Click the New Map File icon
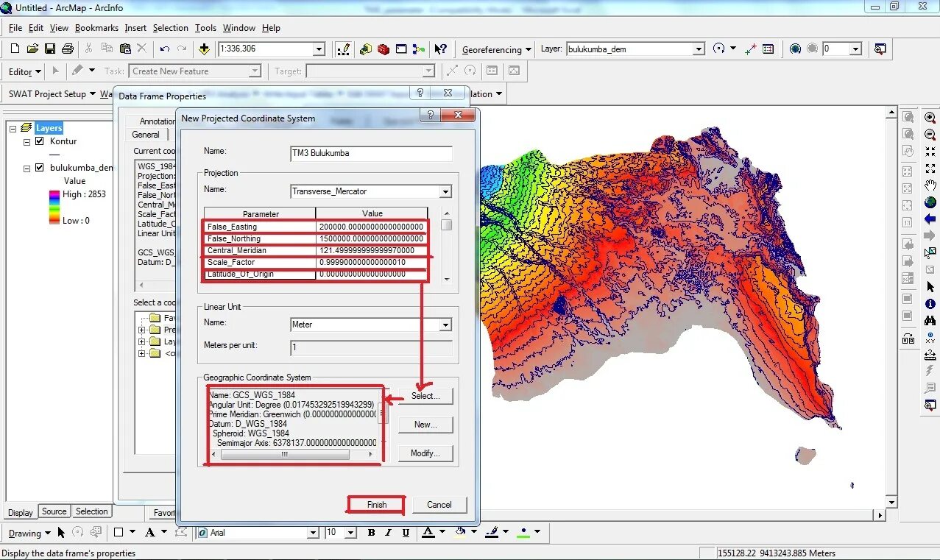 15,49
